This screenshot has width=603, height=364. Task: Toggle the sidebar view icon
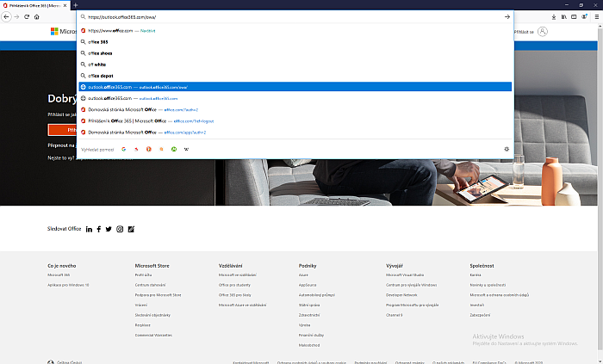(574, 17)
